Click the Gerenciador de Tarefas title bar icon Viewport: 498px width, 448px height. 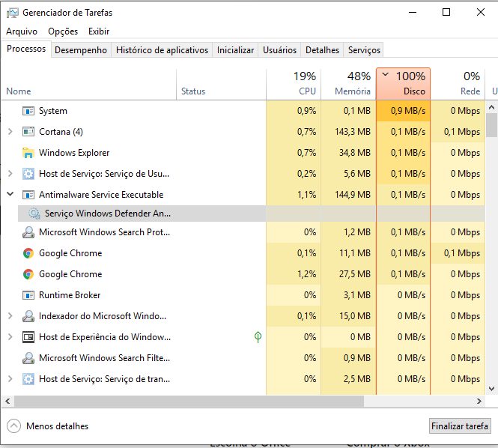click(x=13, y=13)
